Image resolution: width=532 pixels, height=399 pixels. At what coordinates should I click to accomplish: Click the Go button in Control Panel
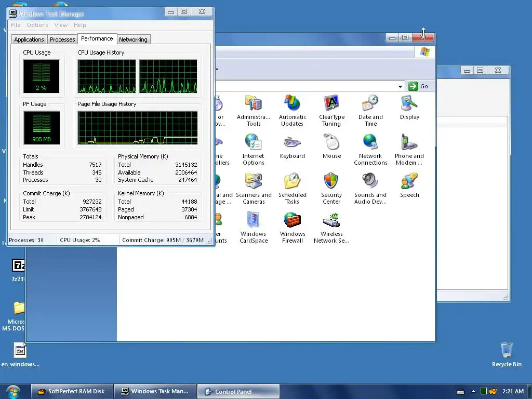tap(418, 86)
